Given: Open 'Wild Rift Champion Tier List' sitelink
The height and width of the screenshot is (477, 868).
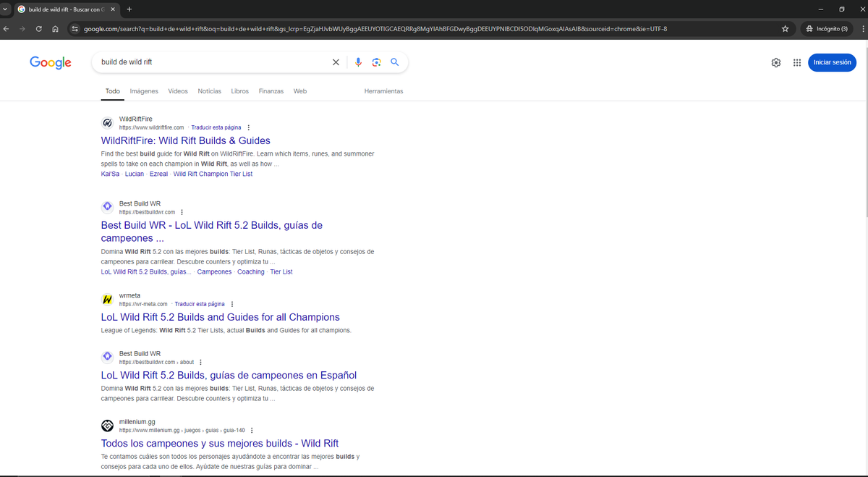Looking at the screenshot, I should 213,174.
